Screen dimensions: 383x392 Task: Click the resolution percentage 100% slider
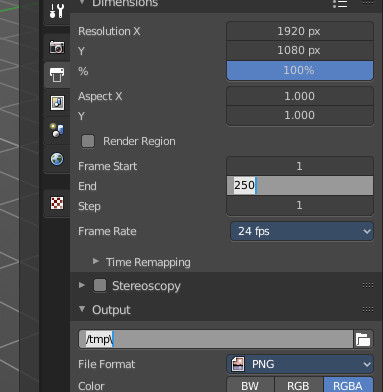click(300, 70)
